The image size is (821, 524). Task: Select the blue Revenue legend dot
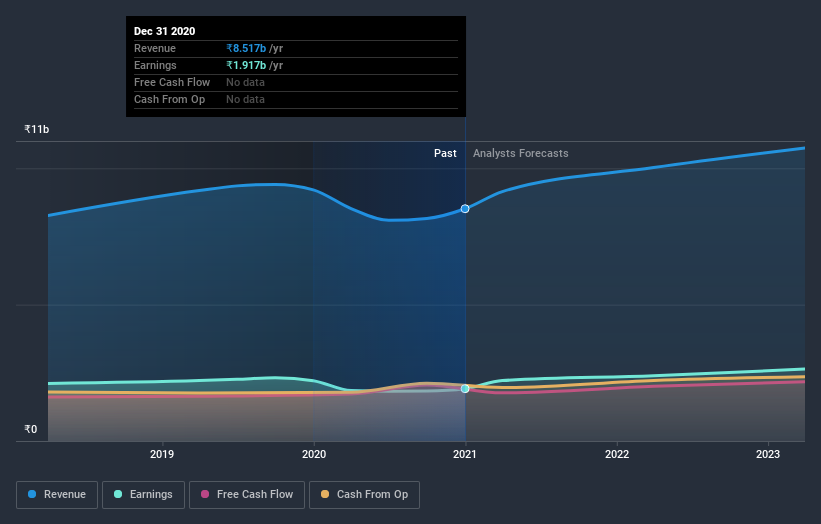(x=32, y=494)
